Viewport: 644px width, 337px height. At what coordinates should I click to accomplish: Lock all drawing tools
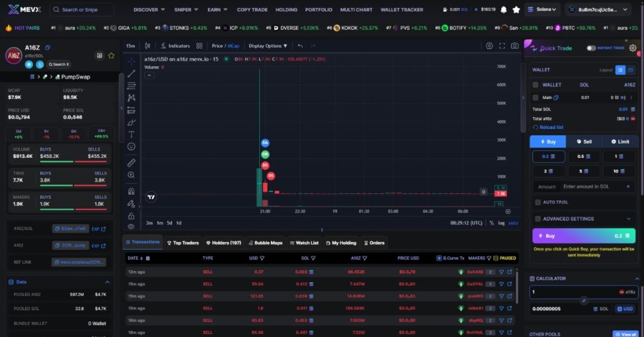click(131, 216)
